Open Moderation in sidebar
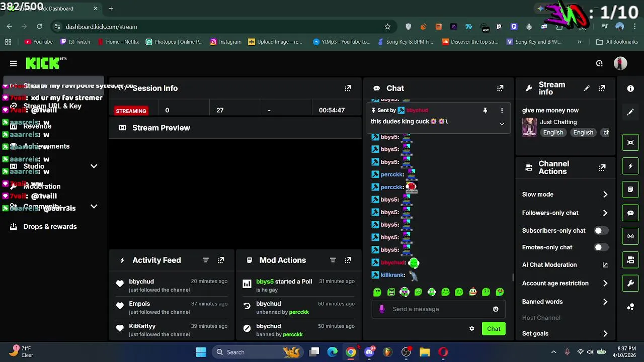Image resolution: width=644 pixels, height=362 pixels. pos(54,187)
